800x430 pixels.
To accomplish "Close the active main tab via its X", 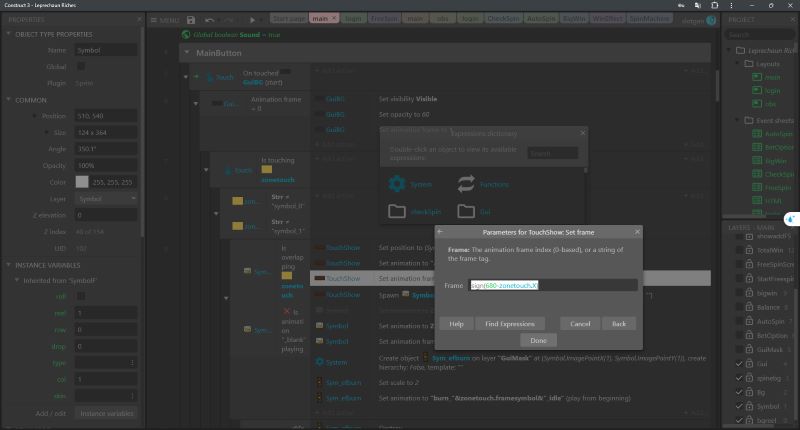I will click(x=334, y=18).
